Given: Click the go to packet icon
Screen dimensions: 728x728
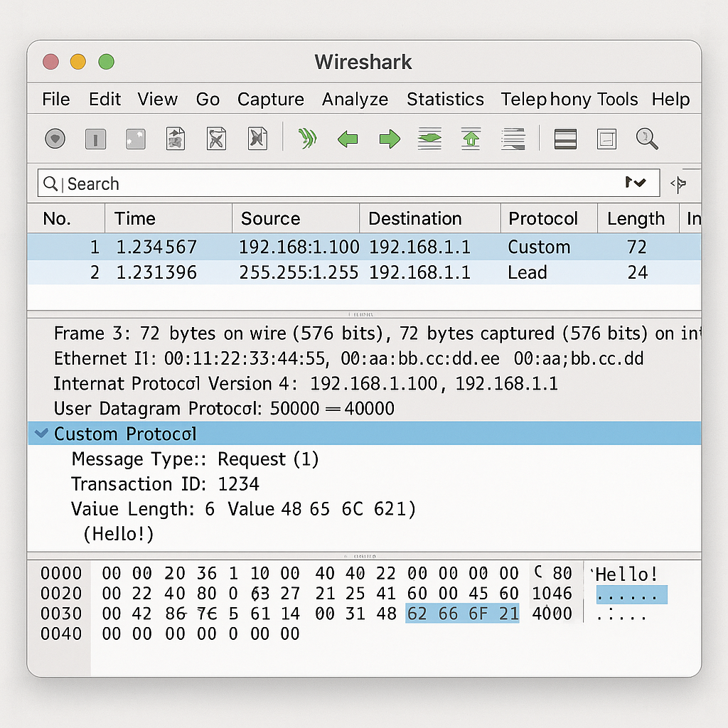Looking at the screenshot, I should [430, 139].
